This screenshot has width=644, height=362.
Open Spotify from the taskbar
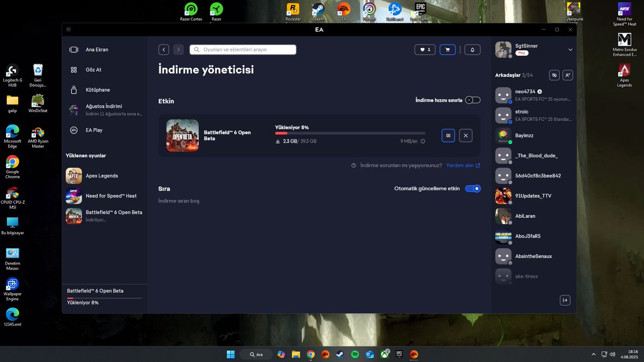[x=355, y=354]
